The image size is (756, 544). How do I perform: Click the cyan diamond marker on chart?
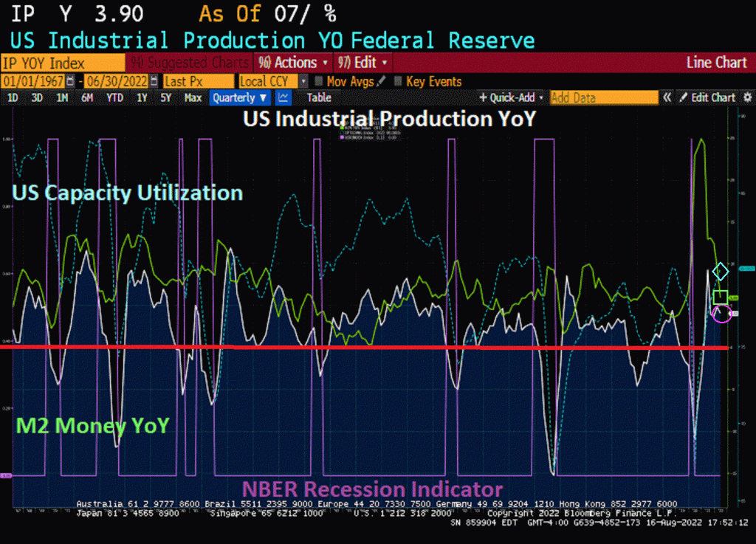point(721,272)
